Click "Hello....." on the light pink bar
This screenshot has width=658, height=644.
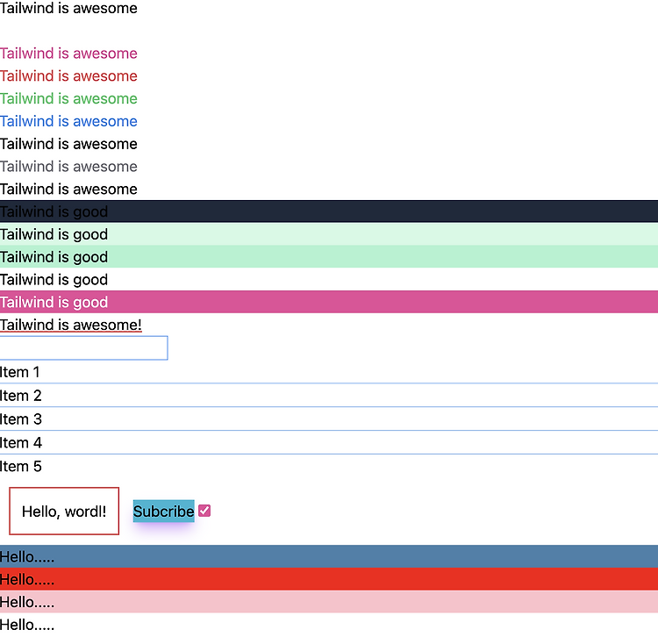(x=27, y=602)
